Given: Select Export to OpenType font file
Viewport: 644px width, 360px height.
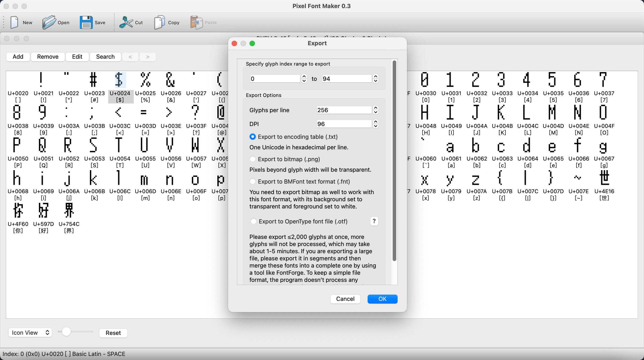Looking at the screenshot, I should 254,221.
